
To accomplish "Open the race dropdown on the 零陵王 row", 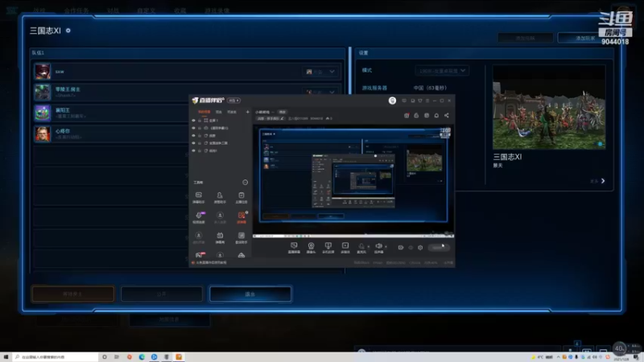I will point(320,92).
